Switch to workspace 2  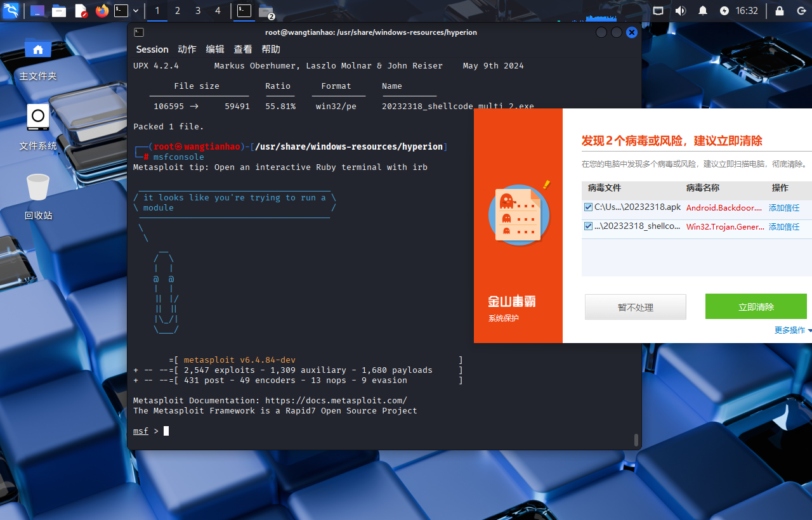(x=178, y=11)
